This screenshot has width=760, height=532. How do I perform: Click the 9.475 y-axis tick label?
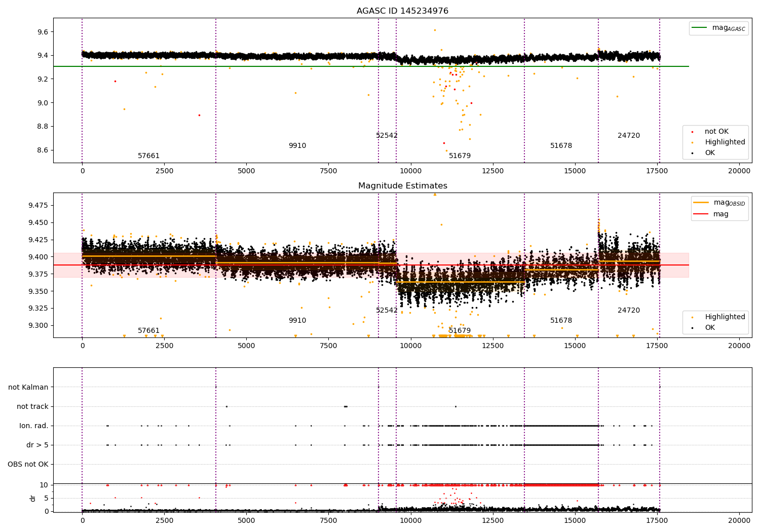pyautogui.click(x=38, y=205)
